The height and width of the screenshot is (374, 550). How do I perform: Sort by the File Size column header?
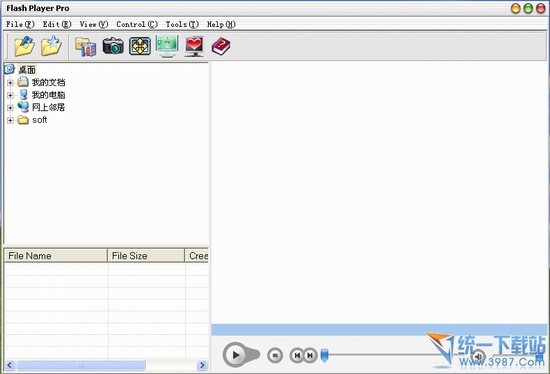coord(146,256)
